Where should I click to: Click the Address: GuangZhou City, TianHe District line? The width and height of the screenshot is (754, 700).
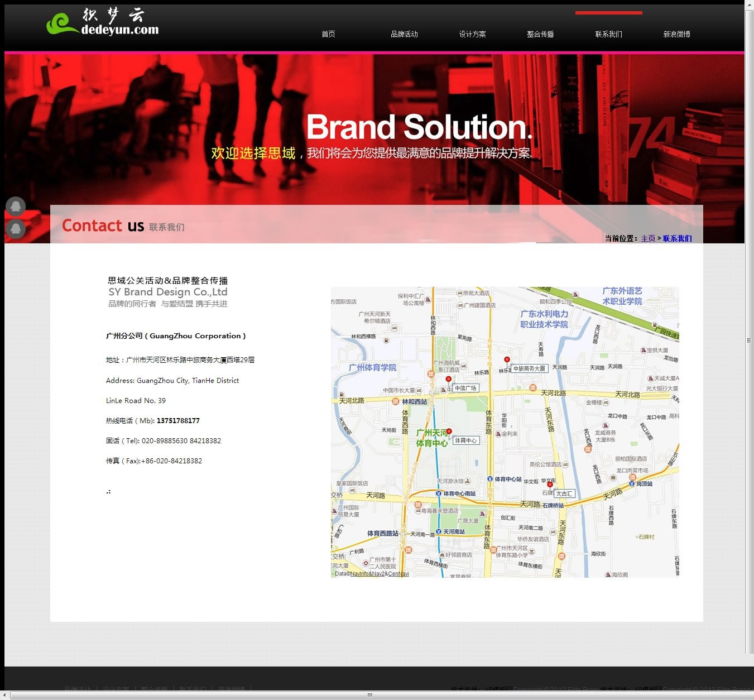click(x=172, y=381)
